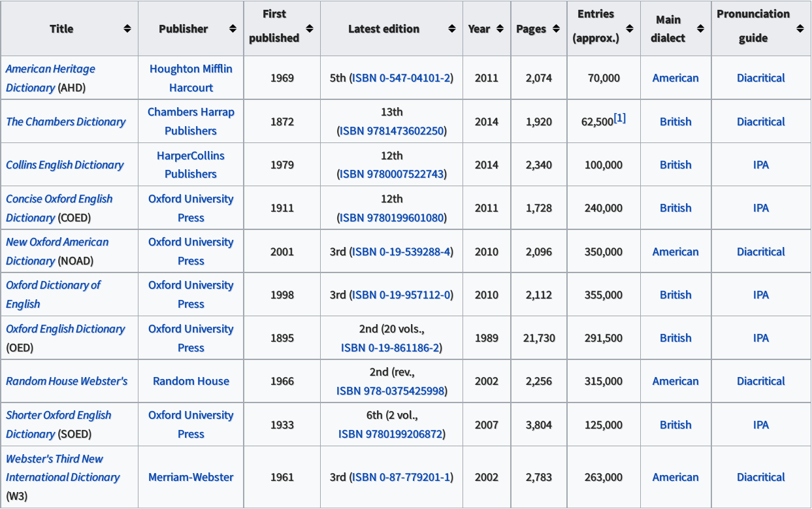Viewport: 812px width, 509px height.
Task: Sort by Entries (approx.) column arrows
Action: (x=630, y=29)
